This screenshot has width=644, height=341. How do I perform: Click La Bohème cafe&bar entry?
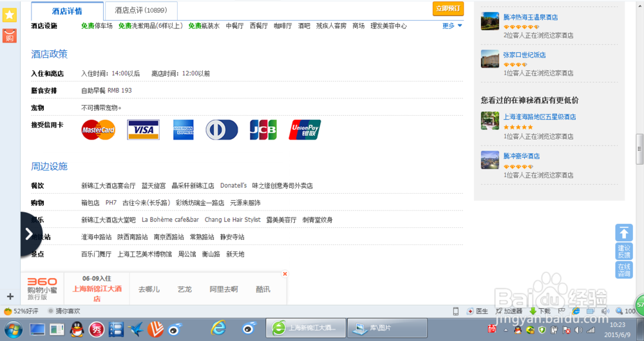pyautogui.click(x=171, y=220)
